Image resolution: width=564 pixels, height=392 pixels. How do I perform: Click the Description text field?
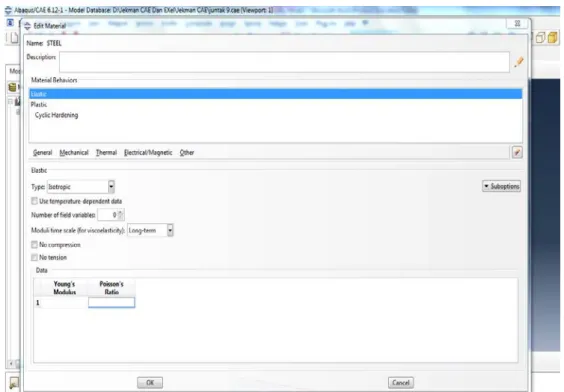284,62
